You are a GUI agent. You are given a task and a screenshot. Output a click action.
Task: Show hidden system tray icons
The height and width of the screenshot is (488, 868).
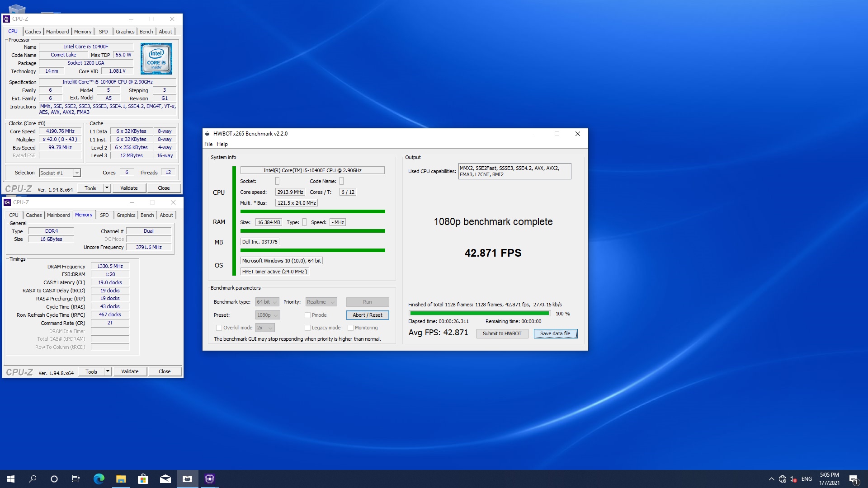pyautogui.click(x=771, y=479)
